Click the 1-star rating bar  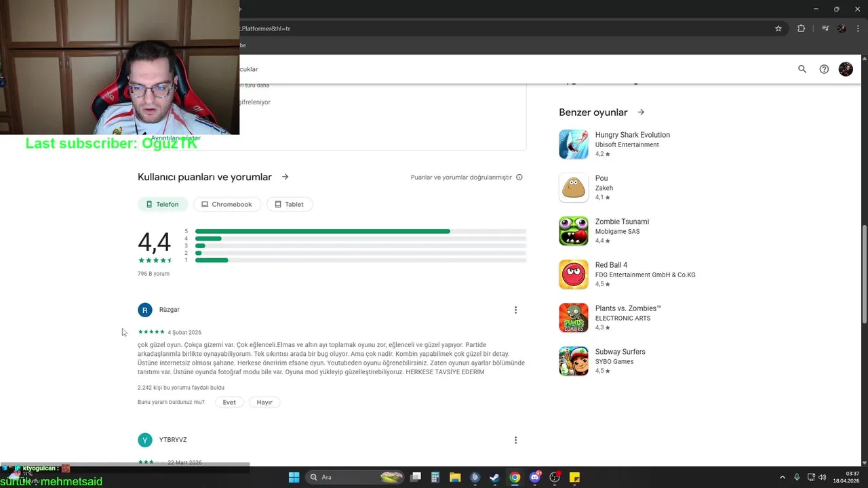(361, 260)
